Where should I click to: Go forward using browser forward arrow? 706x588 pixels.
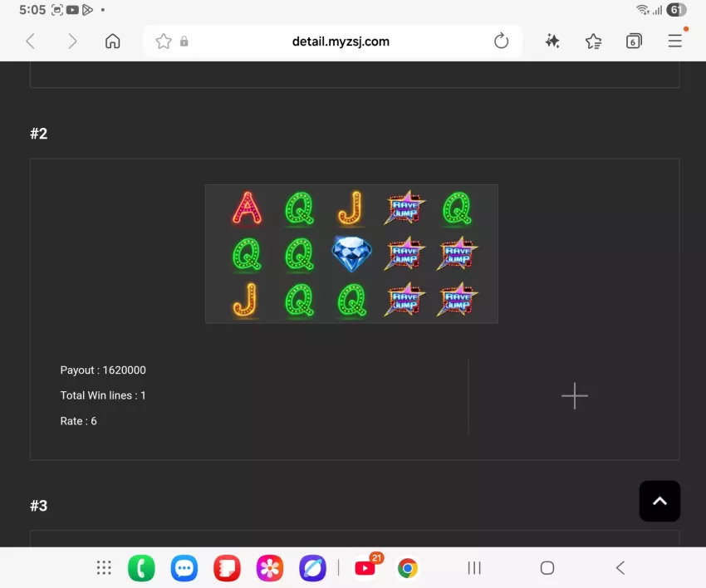tap(72, 42)
